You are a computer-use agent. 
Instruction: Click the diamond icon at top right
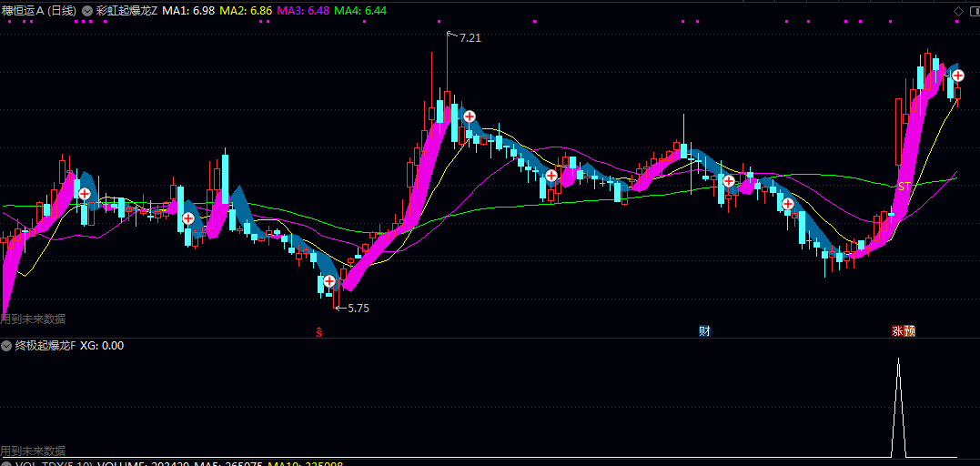[x=958, y=11]
